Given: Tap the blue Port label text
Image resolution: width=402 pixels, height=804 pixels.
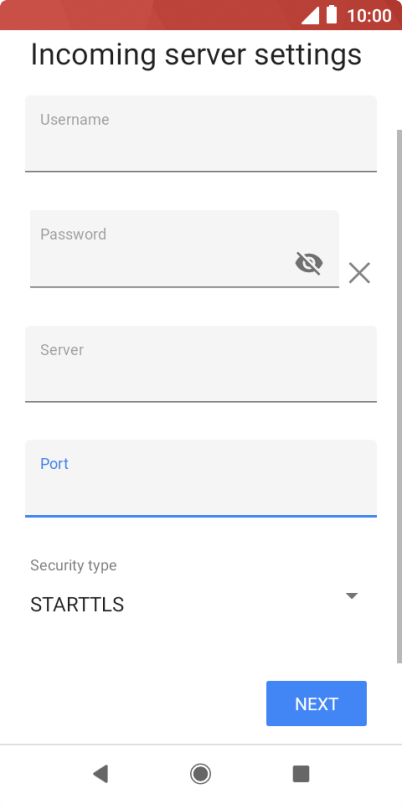Looking at the screenshot, I should (x=54, y=464).
